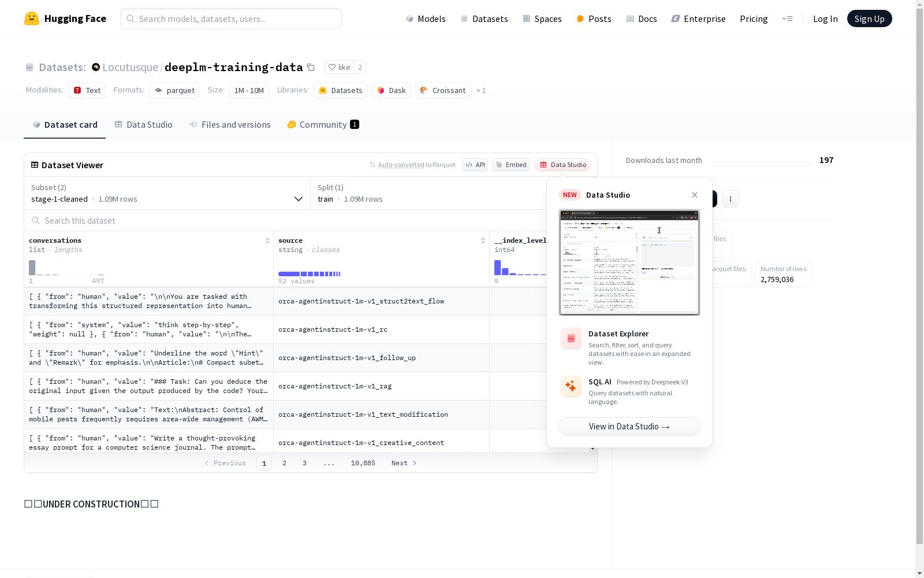Click the Number of rows value 2,759,036
The width and height of the screenshot is (924, 578).
coord(777,280)
